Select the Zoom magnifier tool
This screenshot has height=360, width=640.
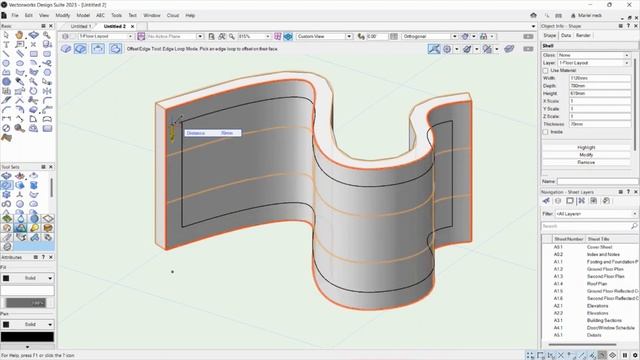pos(47,35)
